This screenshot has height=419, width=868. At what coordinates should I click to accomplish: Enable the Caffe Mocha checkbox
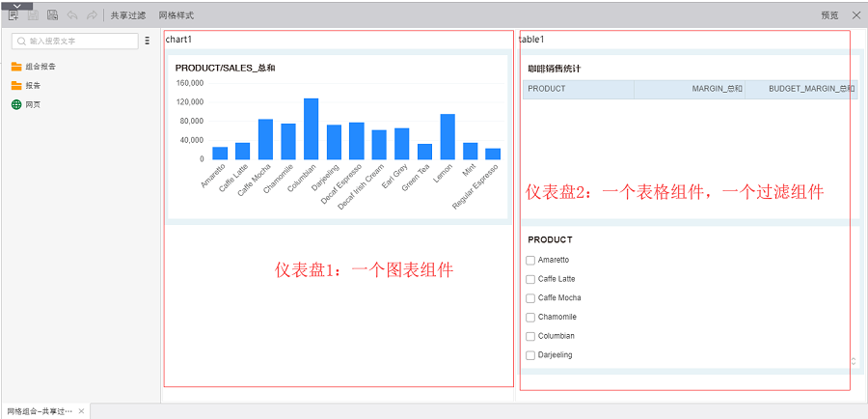pyautogui.click(x=530, y=298)
